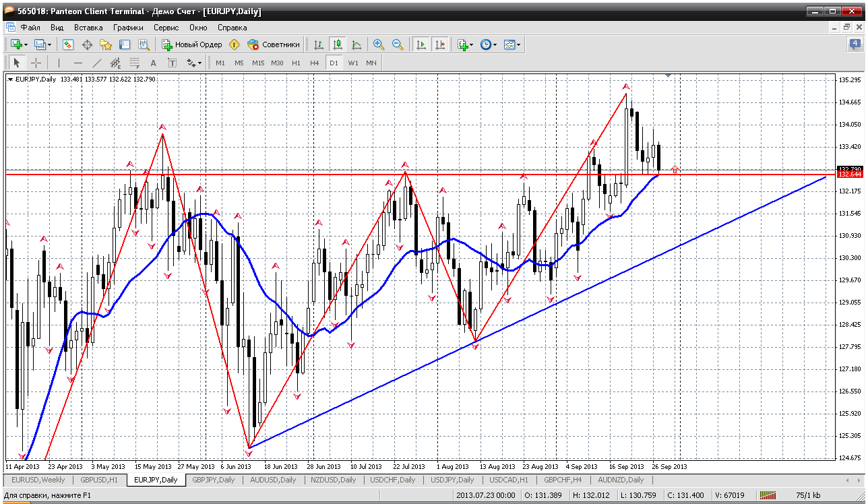Screen dimensions: 868x504
Task: Select the Equidistant Channel tool
Action: pyautogui.click(x=115, y=63)
